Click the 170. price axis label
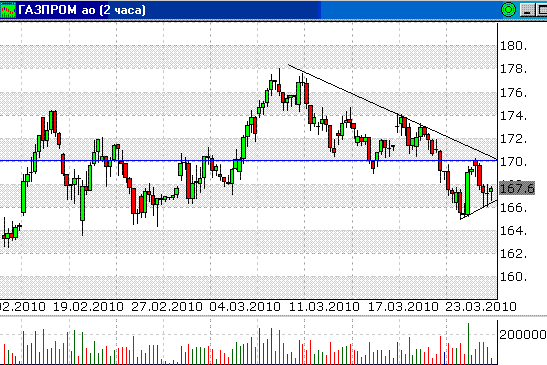This screenshot has height=365, width=547. click(x=514, y=162)
